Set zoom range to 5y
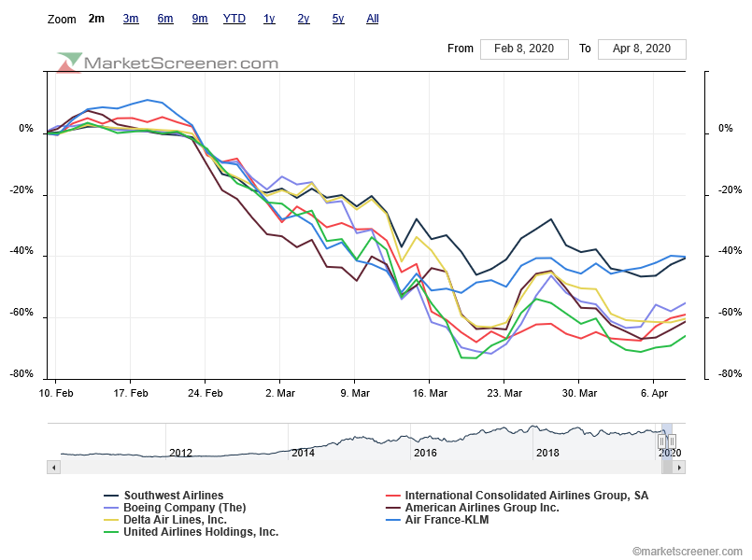Screen dimensions: 752x560 338,19
